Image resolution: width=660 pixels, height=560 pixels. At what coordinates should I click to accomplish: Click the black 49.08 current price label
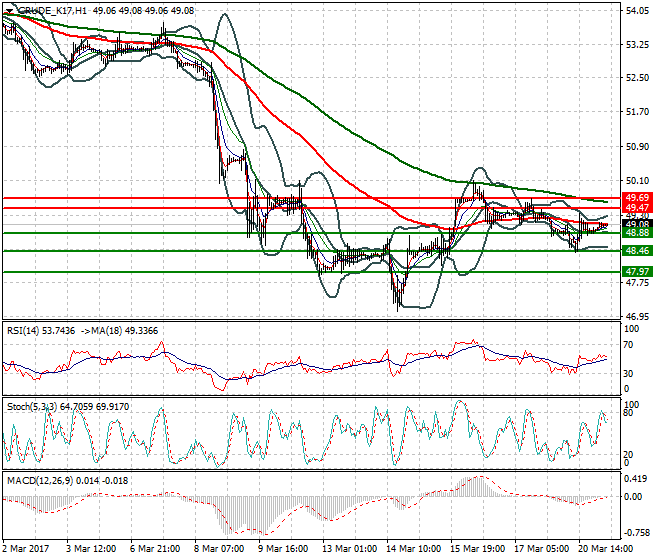click(637, 224)
